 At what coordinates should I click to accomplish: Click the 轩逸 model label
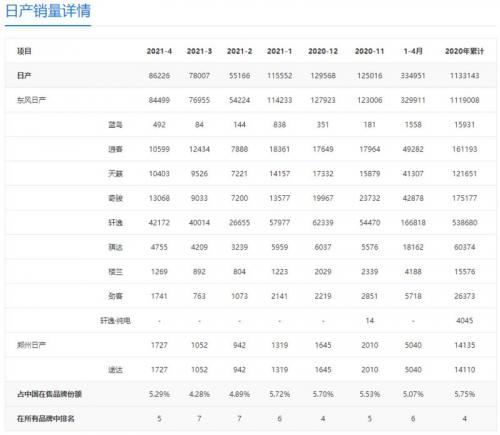pyautogui.click(x=116, y=223)
